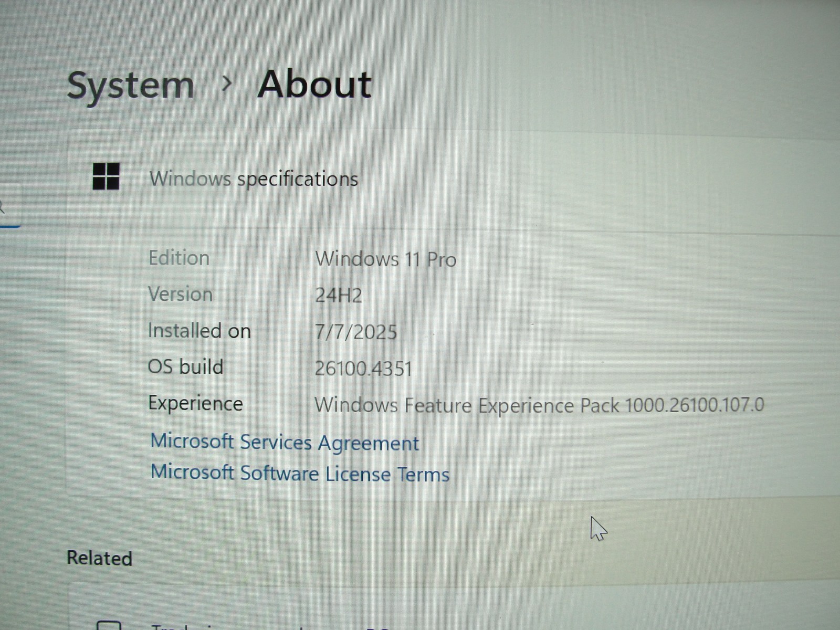Go back to System in the breadcrumb

point(131,85)
